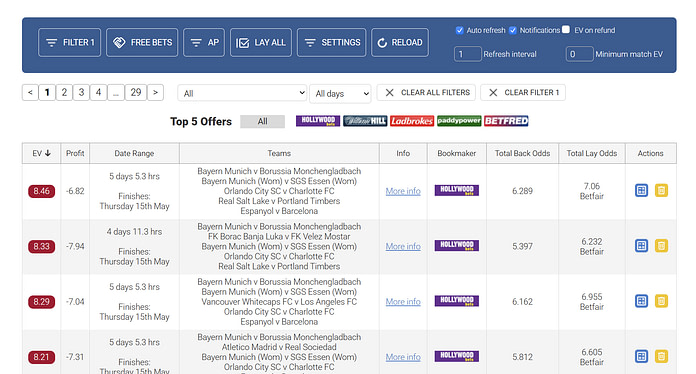Click CLEAR FILTER 1 button
The height and width of the screenshot is (374, 696).
(523, 92)
